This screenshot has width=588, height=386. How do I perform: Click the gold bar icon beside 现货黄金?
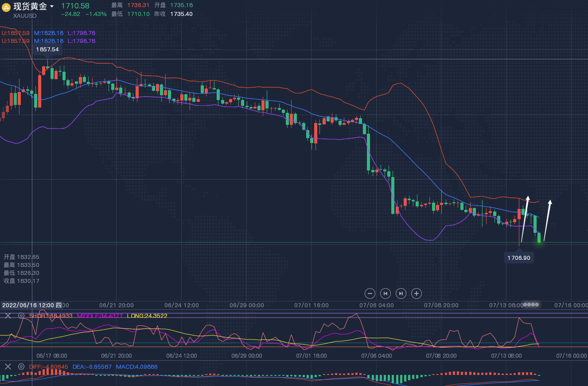pos(7,7)
